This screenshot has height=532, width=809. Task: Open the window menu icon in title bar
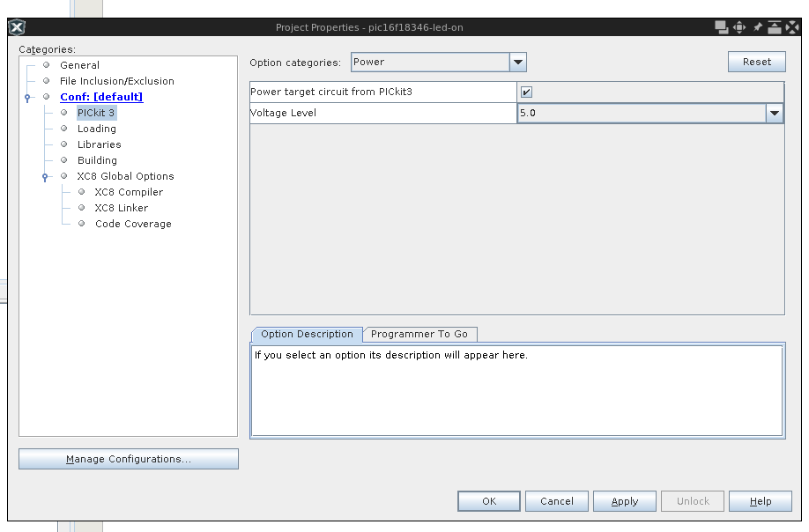coord(18,27)
